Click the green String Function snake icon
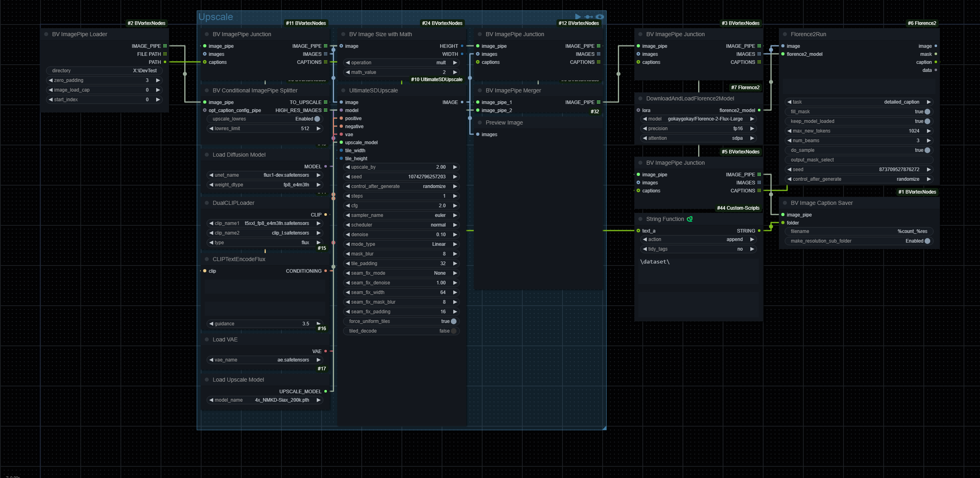 pyautogui.click(x=690, y=219)
